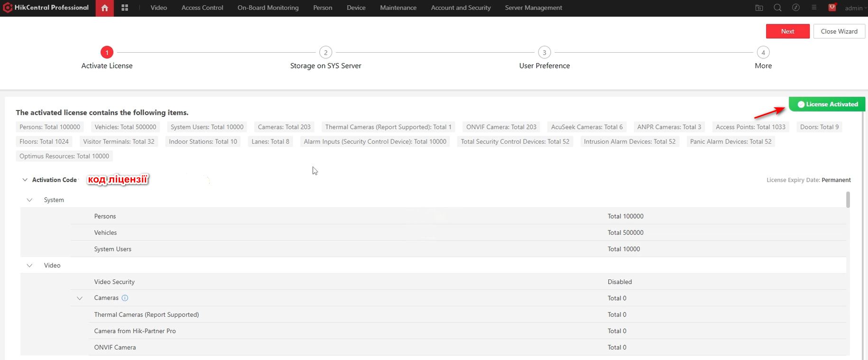Open the red shopping bag store icon
This screenshot has width=868, height=360.
click(x=832, y=8)
